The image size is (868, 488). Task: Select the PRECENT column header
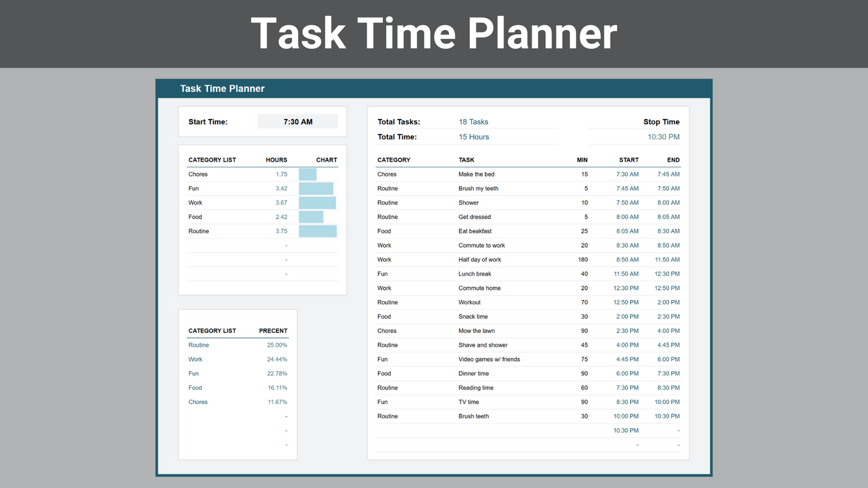point(273,331)
